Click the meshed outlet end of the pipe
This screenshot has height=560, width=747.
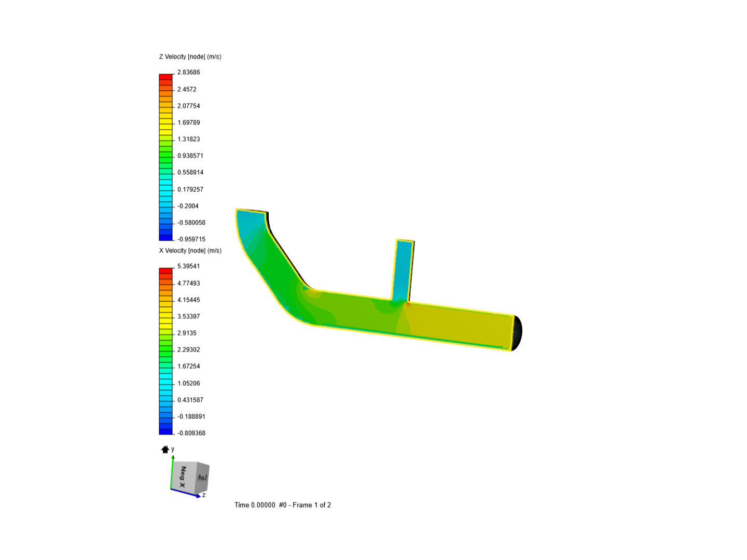click(x=517, y=333)
